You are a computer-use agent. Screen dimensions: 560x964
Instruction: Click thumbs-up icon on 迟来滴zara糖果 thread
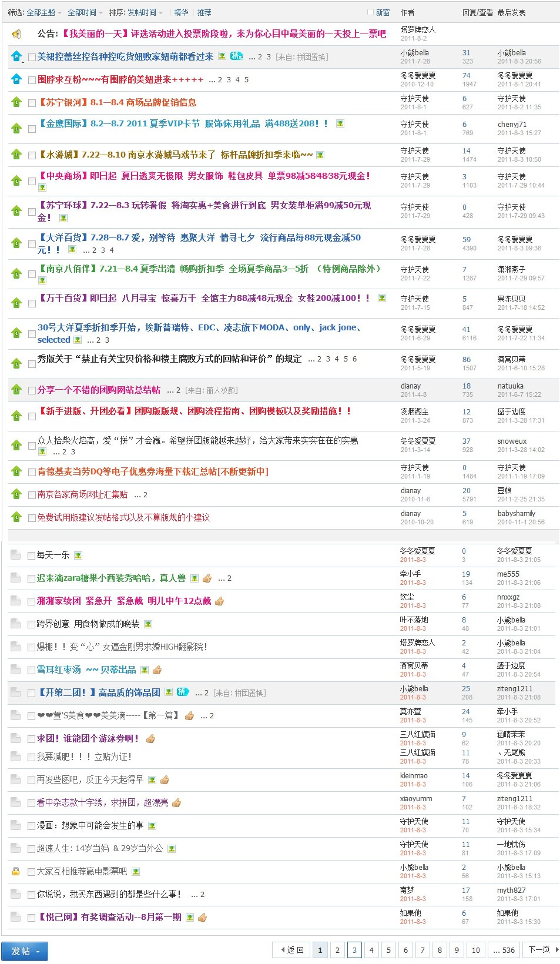[207, 578]
